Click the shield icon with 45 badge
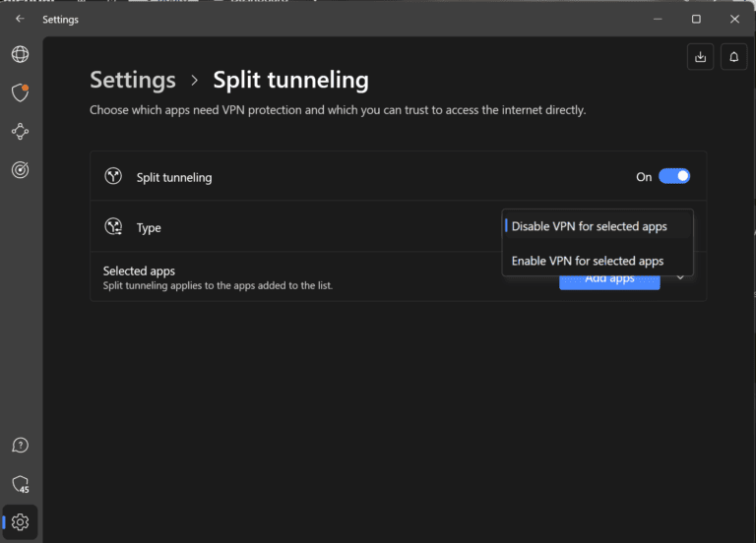The width and height of the screenshot is (756, 543). tap(20, 484)
